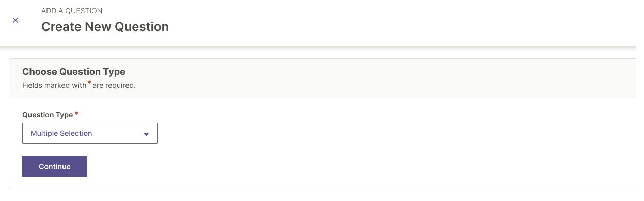The width and height of the screenshot is (644, 201).
Task: Click the 'Create New Question' page title
Action: pyautogui.click(x=105, y=27)
